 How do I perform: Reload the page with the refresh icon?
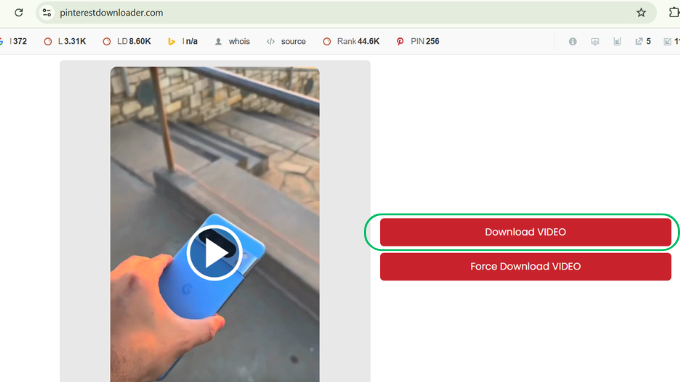point(19,13)
